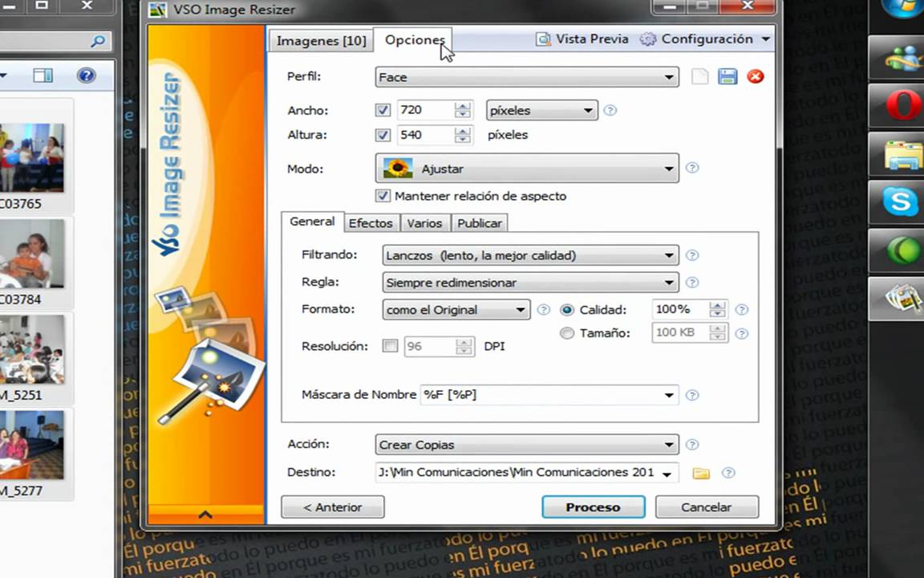Viewport: 924px width, 578px height.
Task: Open Windows Explorer from the dock
Action: 903,154
